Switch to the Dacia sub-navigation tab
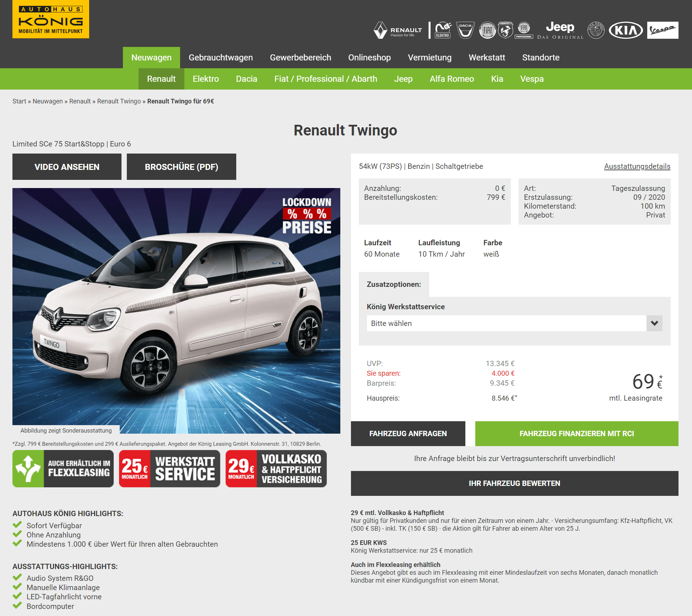692x616 pixels. [247, 79]
